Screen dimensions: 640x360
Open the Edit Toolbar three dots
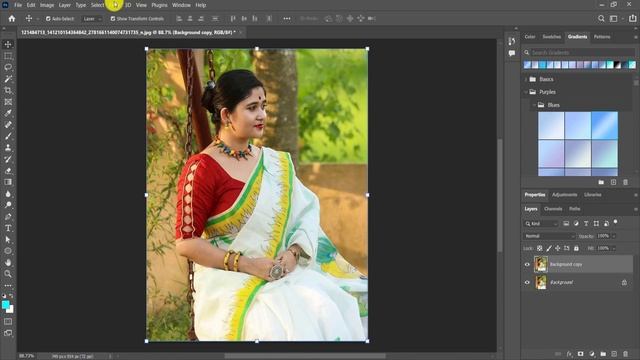pyautogui.click(x=8, y=285)
